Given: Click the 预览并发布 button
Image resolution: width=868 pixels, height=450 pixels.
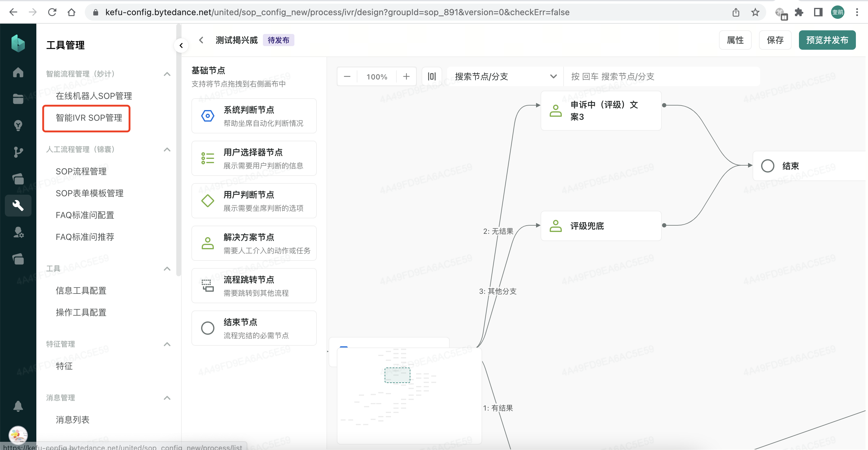Looking at the screenshot, I should 827,40.
